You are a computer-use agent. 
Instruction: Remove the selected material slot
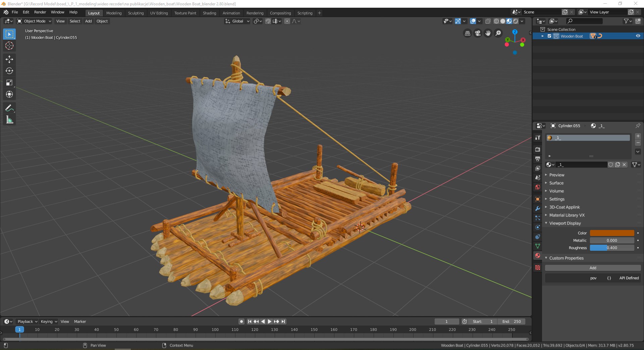click(638, 143)
